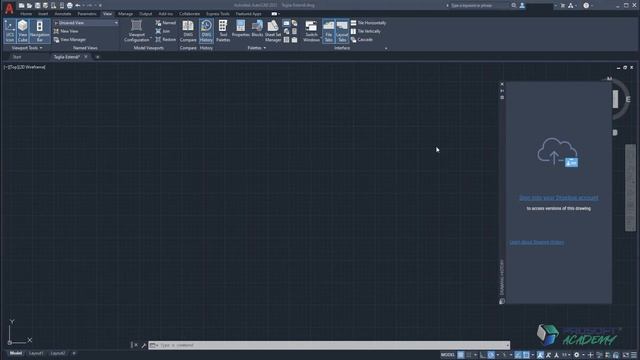
Task: Toggle polar tracking in status bar
Action: point(491,355)
